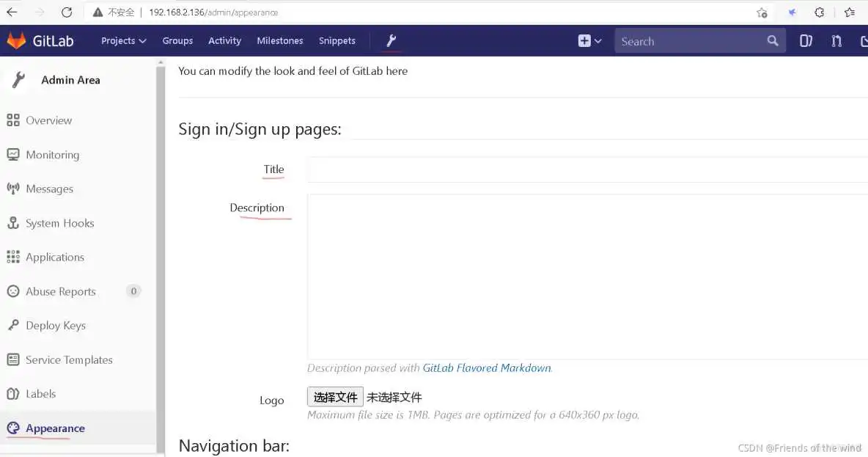Open Groups in top navigation
Viewport: 868px width, 457px height.
click(x=177, y=41)
